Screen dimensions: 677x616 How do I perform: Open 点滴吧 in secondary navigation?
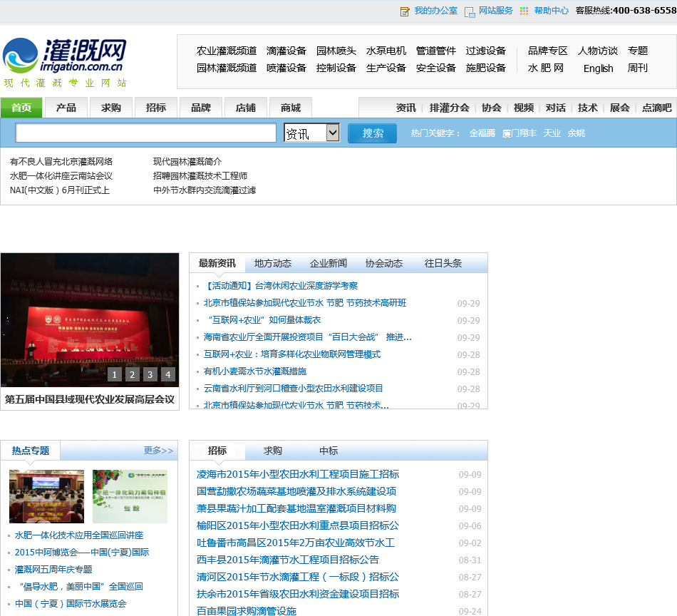click(x=656, y=108)
